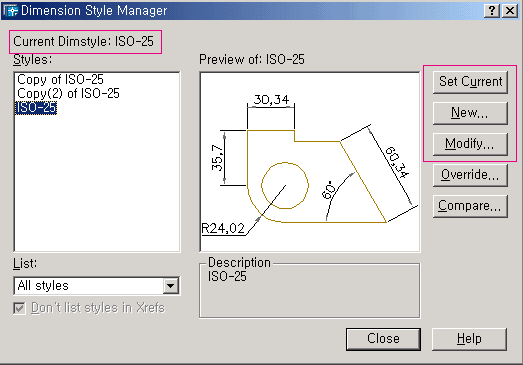Click the Help button

click(x=469, y=339)
